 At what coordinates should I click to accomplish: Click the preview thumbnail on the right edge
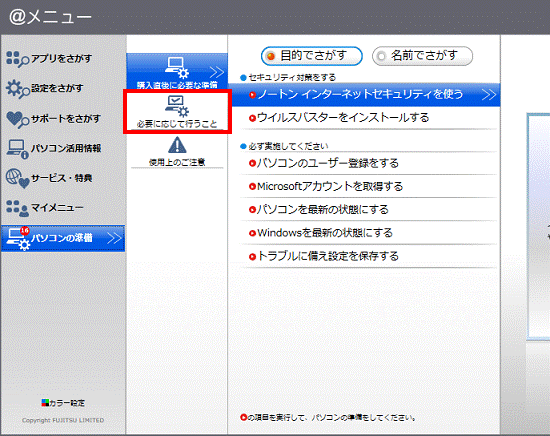point(538,226)
